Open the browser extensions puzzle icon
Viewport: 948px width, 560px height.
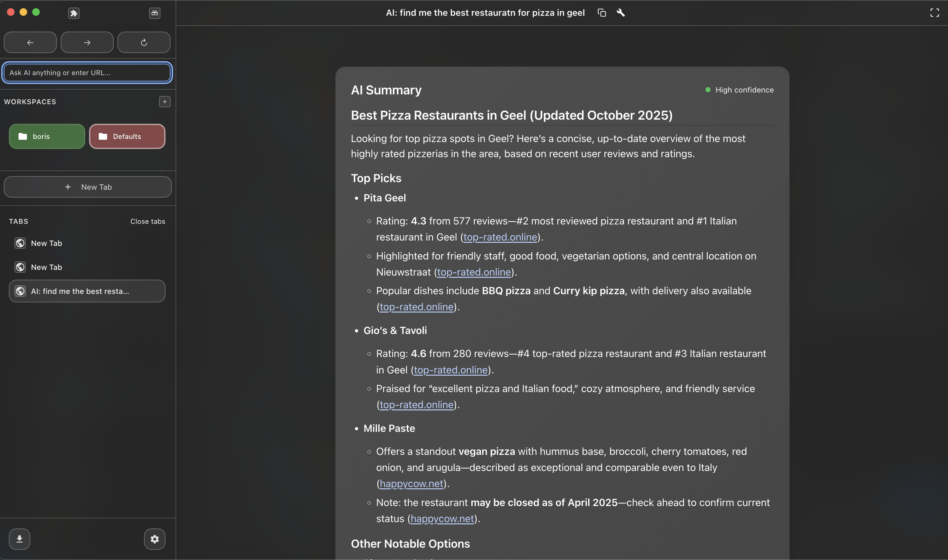tap(74, 13)
